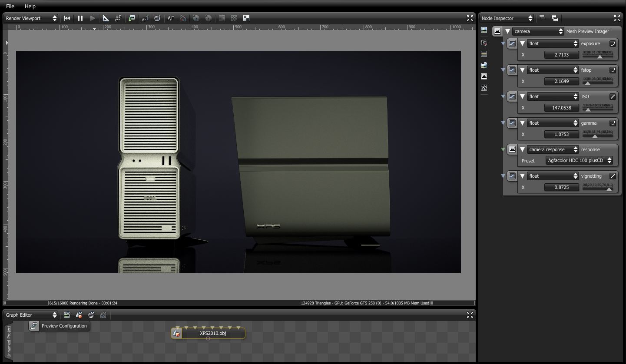Click the cone-and-sphere icon in Graph Editor toolbar
Viewport: 626px width, 364px height.
79,315
